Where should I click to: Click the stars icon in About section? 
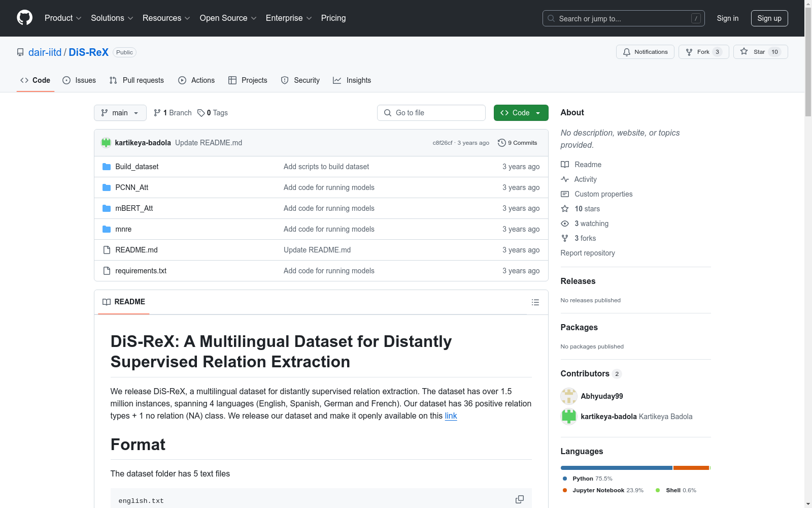[x=565, y=209]
